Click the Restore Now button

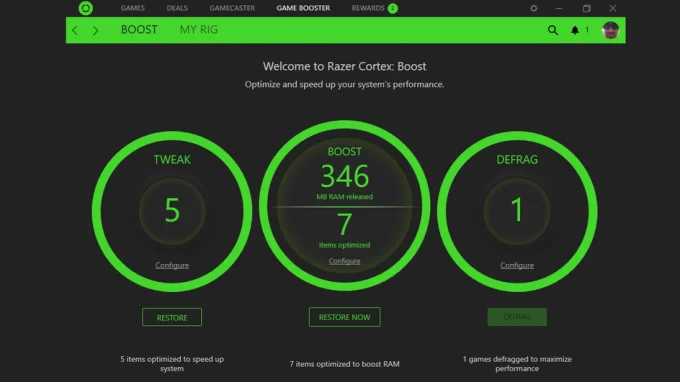pos(344,317)
